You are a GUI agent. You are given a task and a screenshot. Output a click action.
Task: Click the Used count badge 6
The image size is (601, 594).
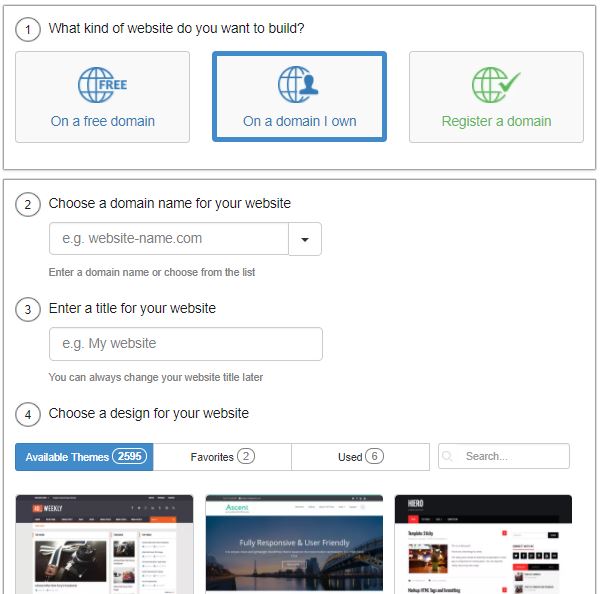(x=374, y=456)
